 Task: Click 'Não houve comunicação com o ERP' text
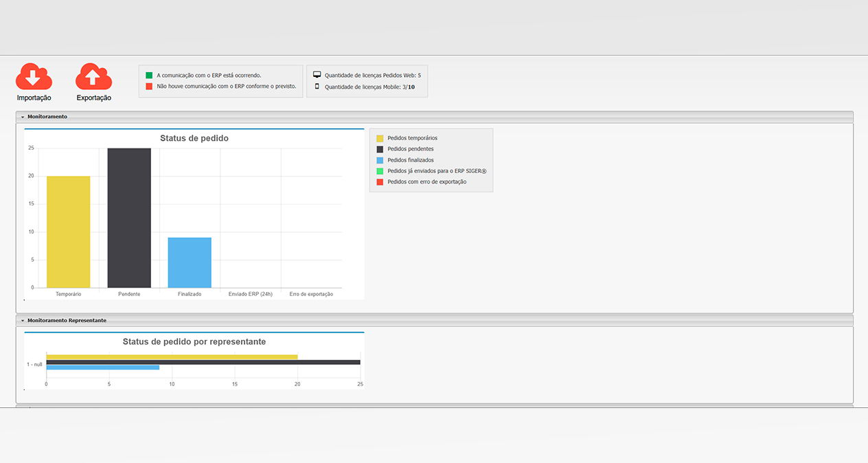[227, 87]
